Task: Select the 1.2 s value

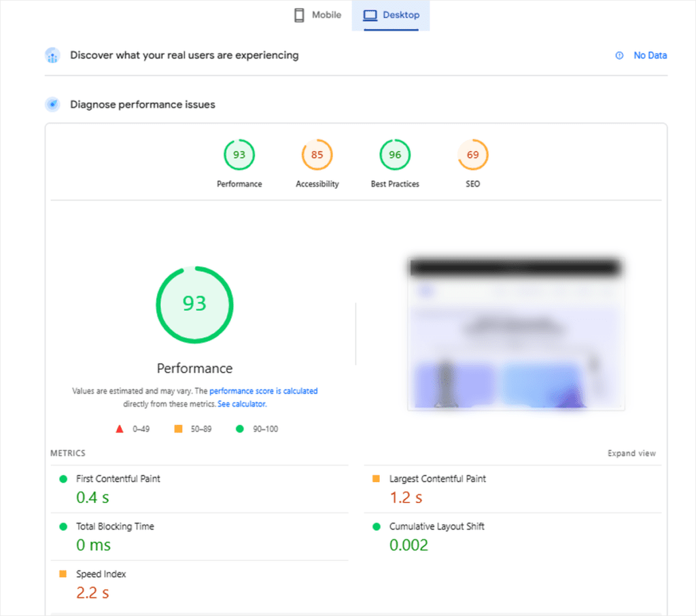Action: (406, 498)
